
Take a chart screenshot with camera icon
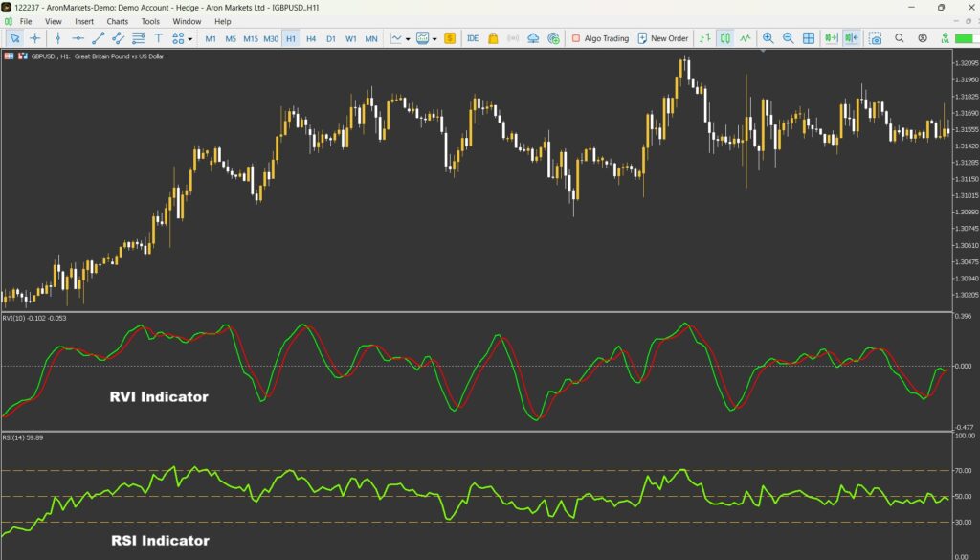875,38
